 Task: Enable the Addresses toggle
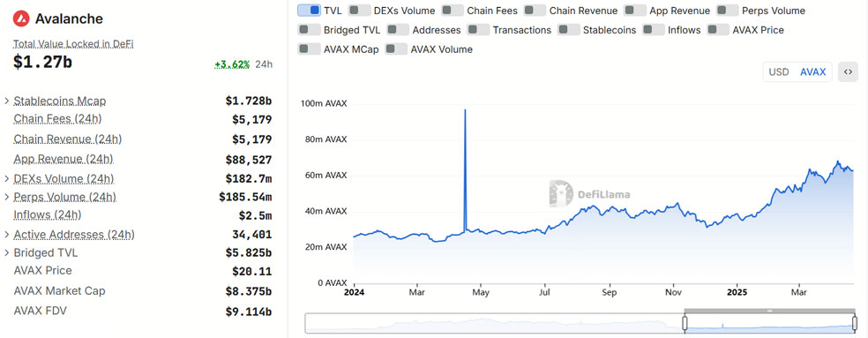(x=398, y=30)
